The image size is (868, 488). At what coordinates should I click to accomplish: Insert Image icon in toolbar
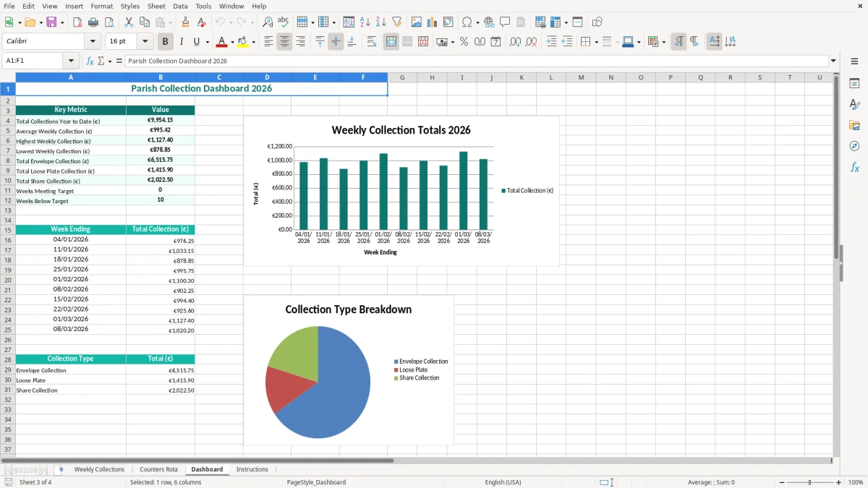click(x=416, y=22)
